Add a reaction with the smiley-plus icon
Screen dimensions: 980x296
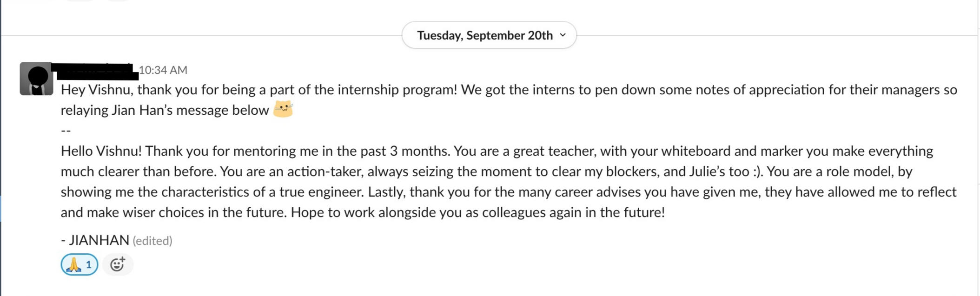click(x=118, y=264)
